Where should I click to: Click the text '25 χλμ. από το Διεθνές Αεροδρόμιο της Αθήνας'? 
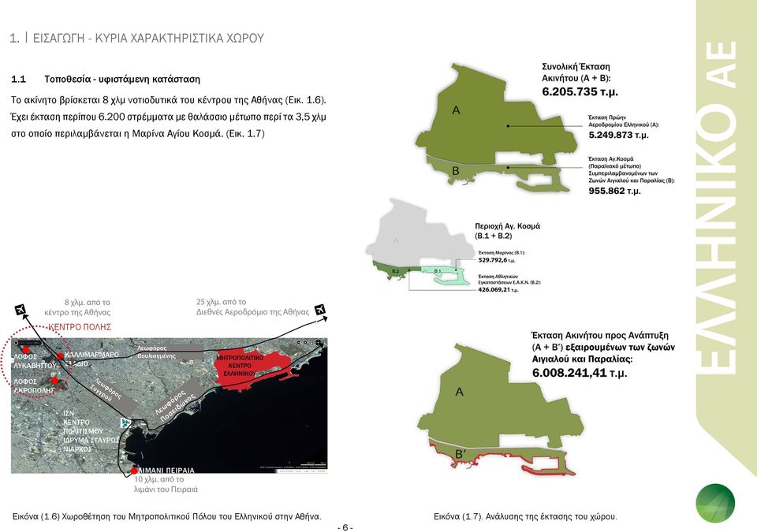pyautogui.click(x=252, y=307)
